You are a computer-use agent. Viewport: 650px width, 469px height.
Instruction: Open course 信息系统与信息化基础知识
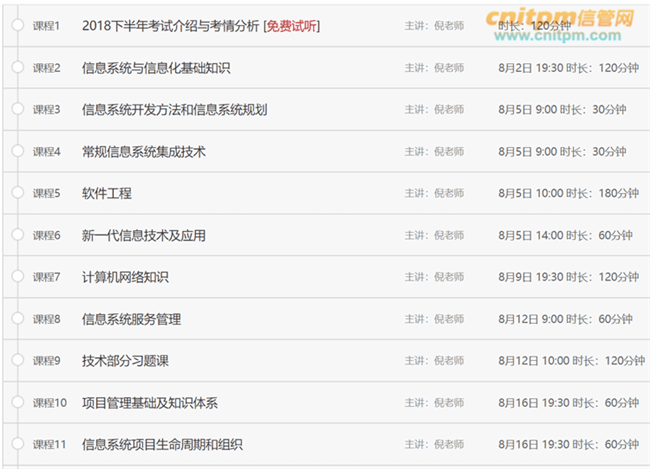click(157, 67)
